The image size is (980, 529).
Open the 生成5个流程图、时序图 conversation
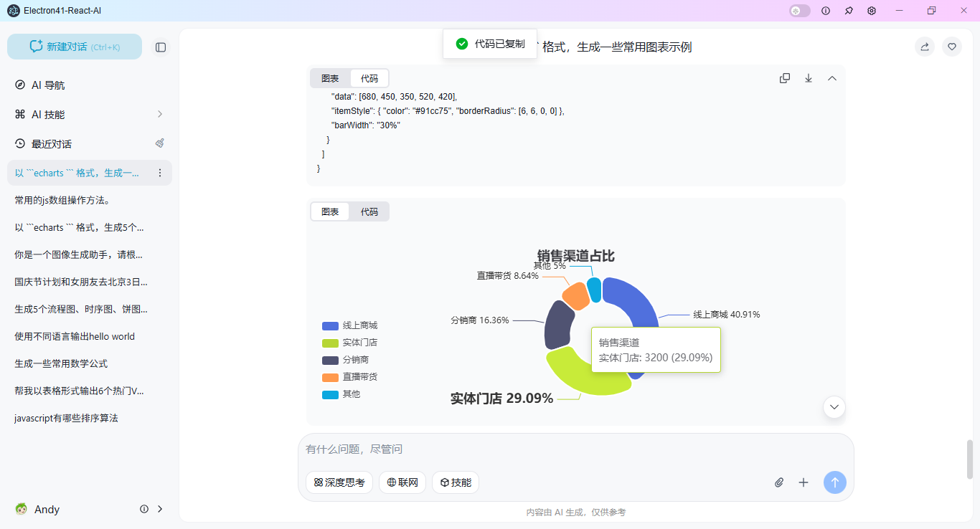tap(90, 309)
